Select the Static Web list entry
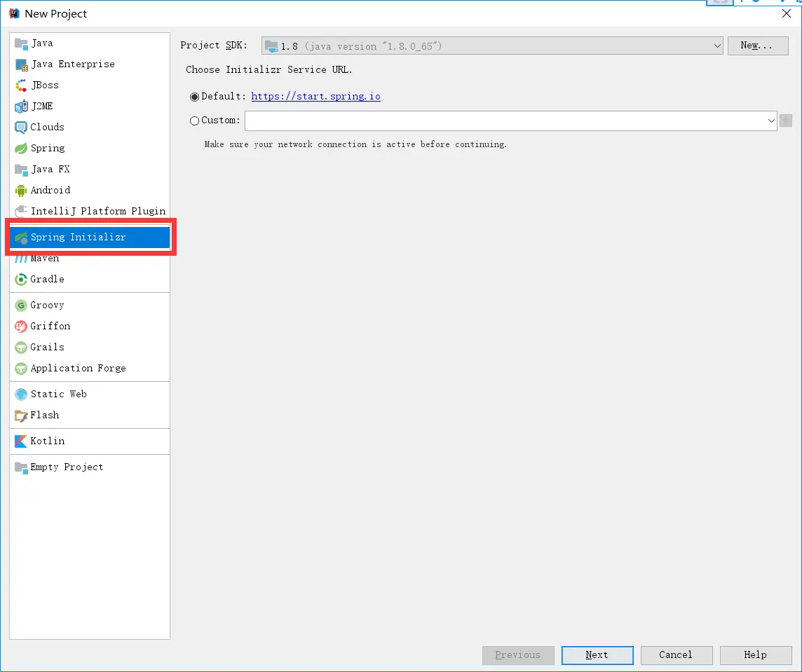 90,395
